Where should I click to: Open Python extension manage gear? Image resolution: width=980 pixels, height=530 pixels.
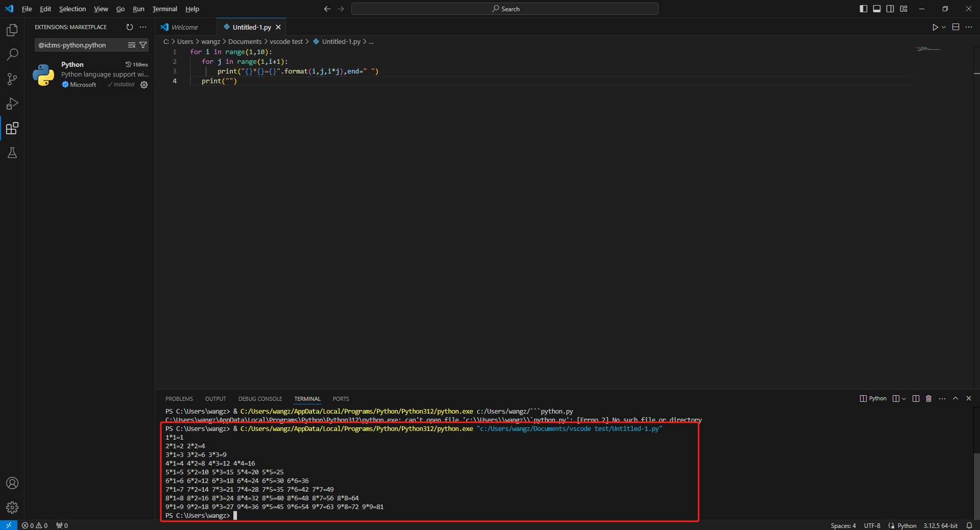pos(144,85)
